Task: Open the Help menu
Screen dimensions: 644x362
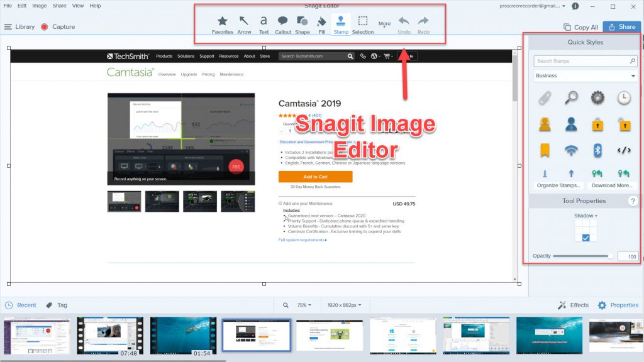Action: [x=96, y=6]
